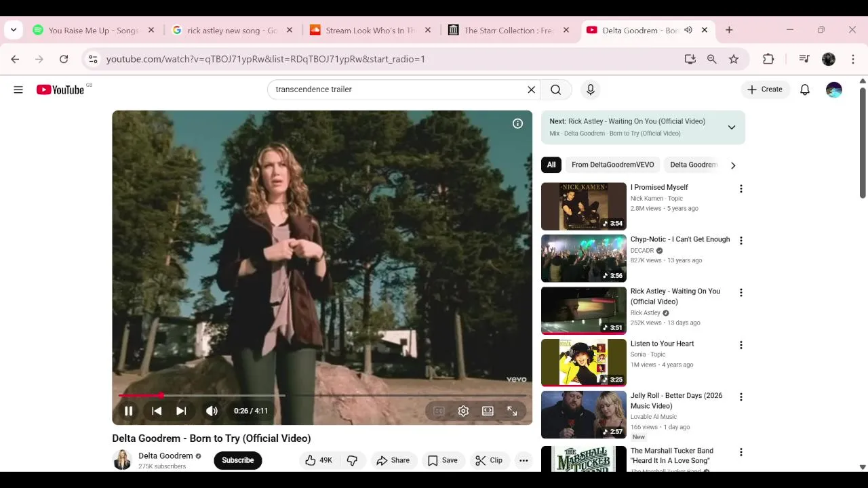Open options for Marshall Tucker Band video

741,452
